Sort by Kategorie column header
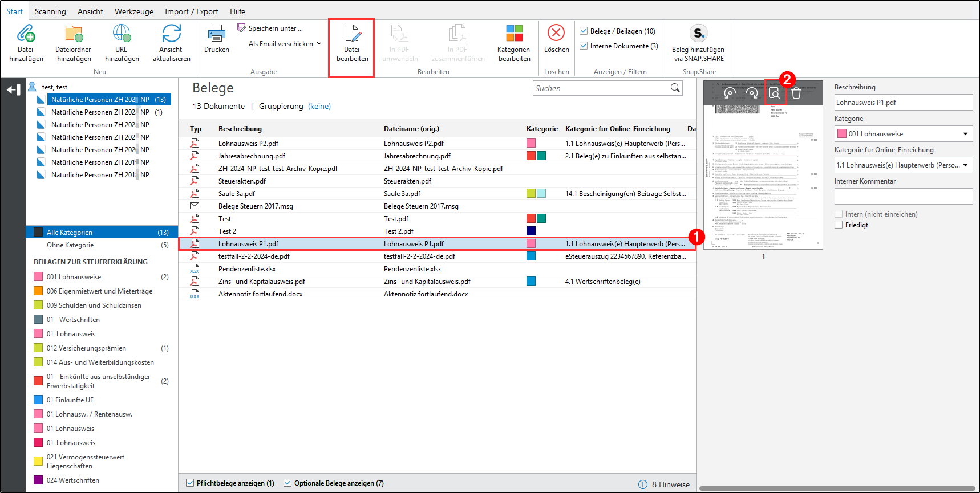Viewport: 980px width, 493px height. click(x=542, y=129)
